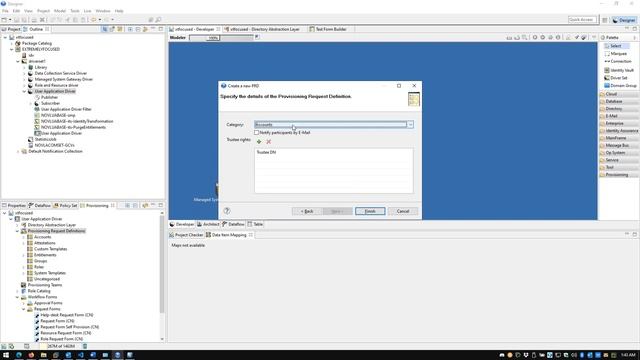Open the Provisioning palette drawer
Image resolution: width=640 pixels, height=360 pixels.
(619, 175)
